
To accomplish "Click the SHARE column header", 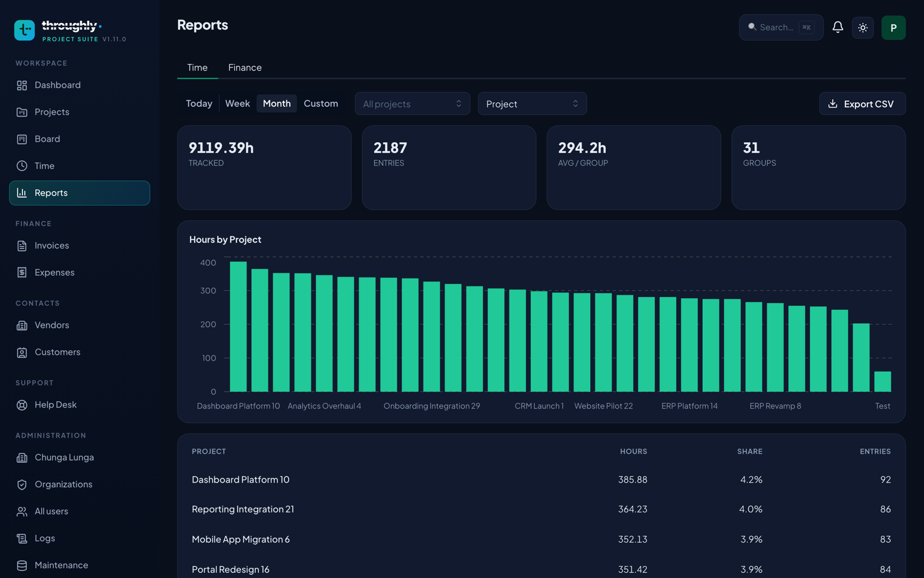I will point(750,451).
